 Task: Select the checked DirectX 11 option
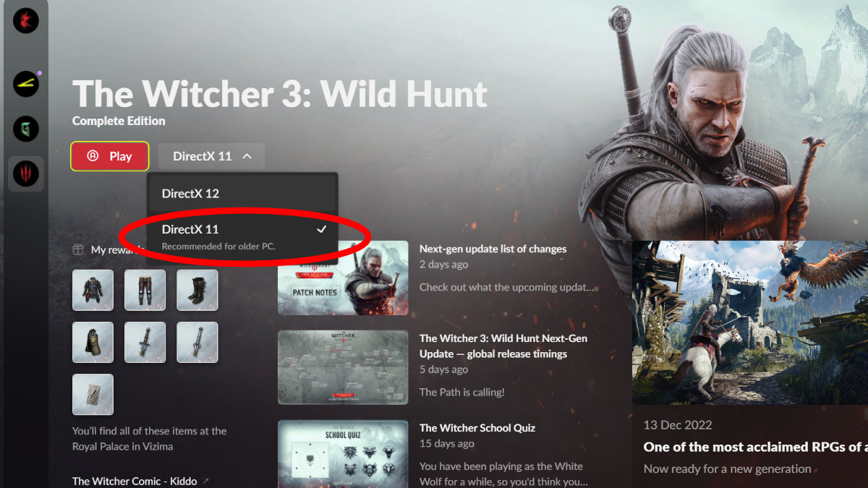[242, 236]
